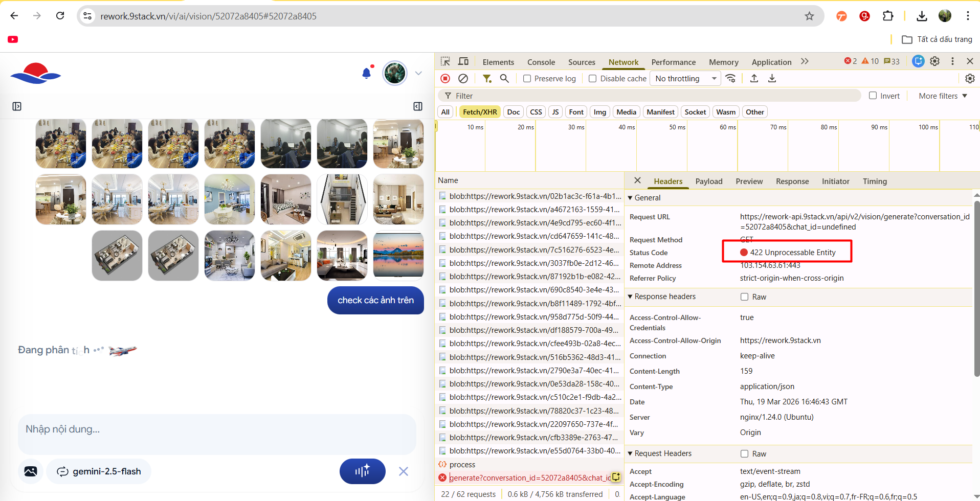Click the image upload icon
The height and width of the screenshot is (501, 980).
tap(31, 471)
